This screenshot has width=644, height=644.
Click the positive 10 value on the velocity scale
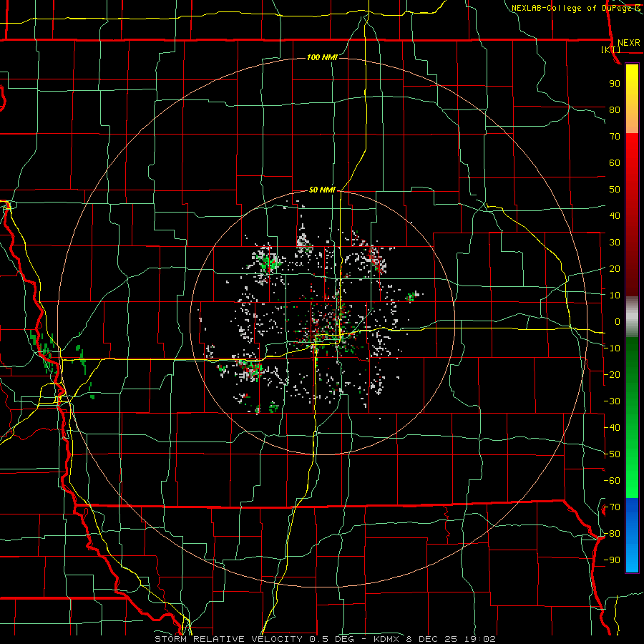(x=615, y=296)
